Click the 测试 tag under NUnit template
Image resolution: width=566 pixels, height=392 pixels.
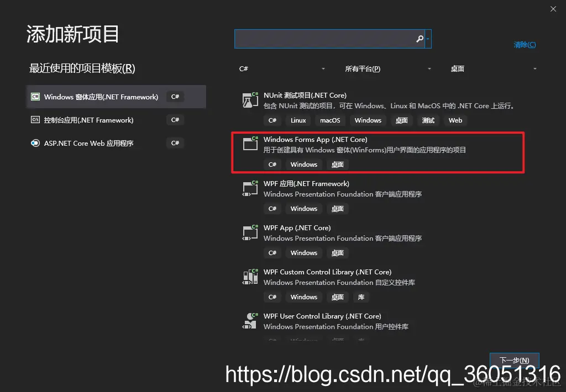click(x=428, y=120)
